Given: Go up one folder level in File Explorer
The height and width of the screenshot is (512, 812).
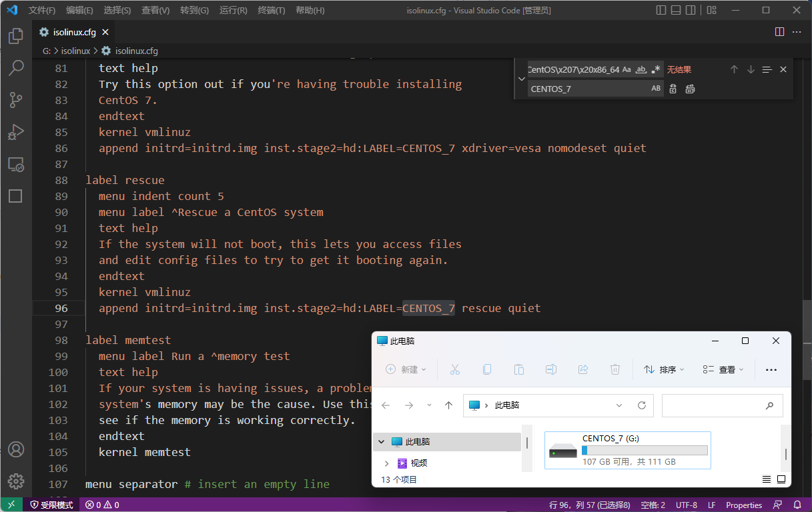Looking at the screenshot, I should pos(448,405).
